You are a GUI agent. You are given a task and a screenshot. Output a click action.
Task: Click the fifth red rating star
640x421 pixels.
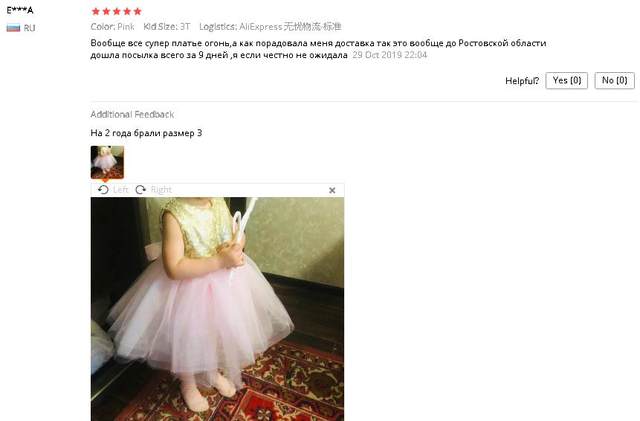coord(138,11)
